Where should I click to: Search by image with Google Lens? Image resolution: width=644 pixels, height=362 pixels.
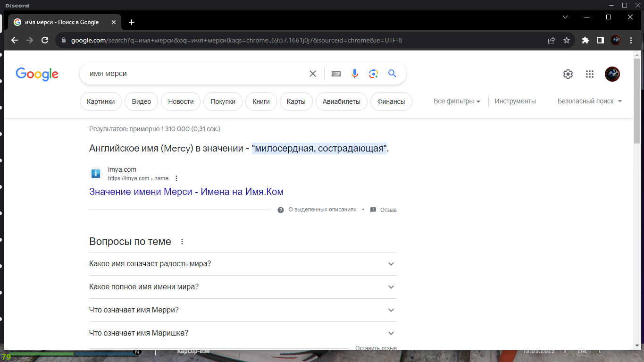(x=374, y=74)
